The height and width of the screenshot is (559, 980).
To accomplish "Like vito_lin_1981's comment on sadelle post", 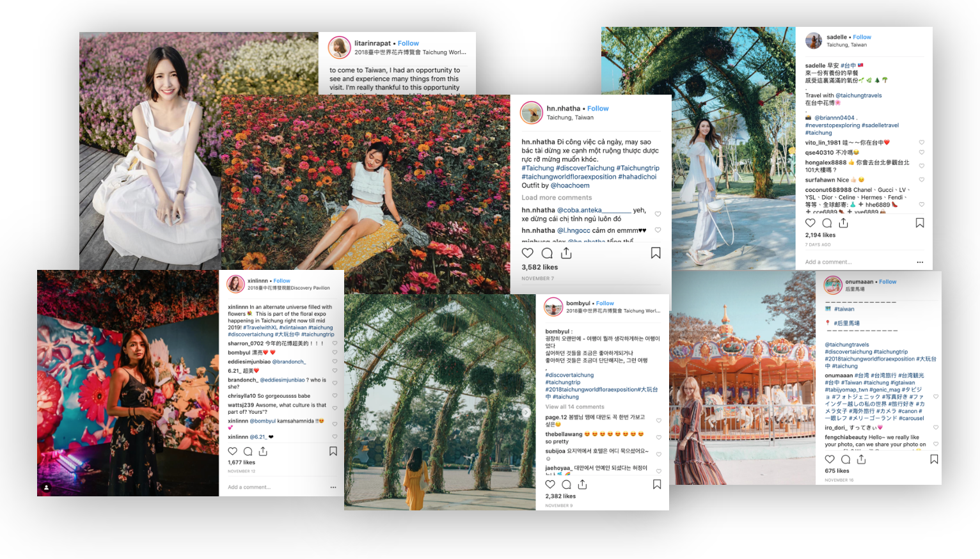I will (922, 143).
